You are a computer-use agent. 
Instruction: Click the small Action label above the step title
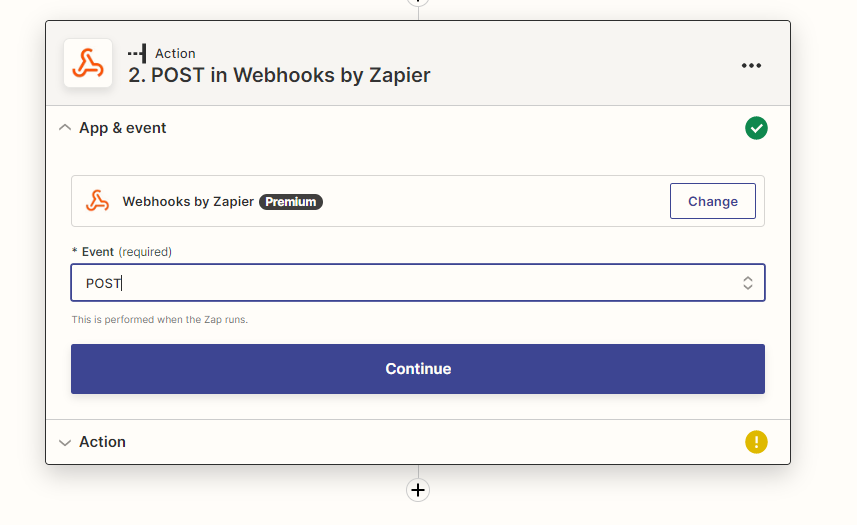(175, 53)
